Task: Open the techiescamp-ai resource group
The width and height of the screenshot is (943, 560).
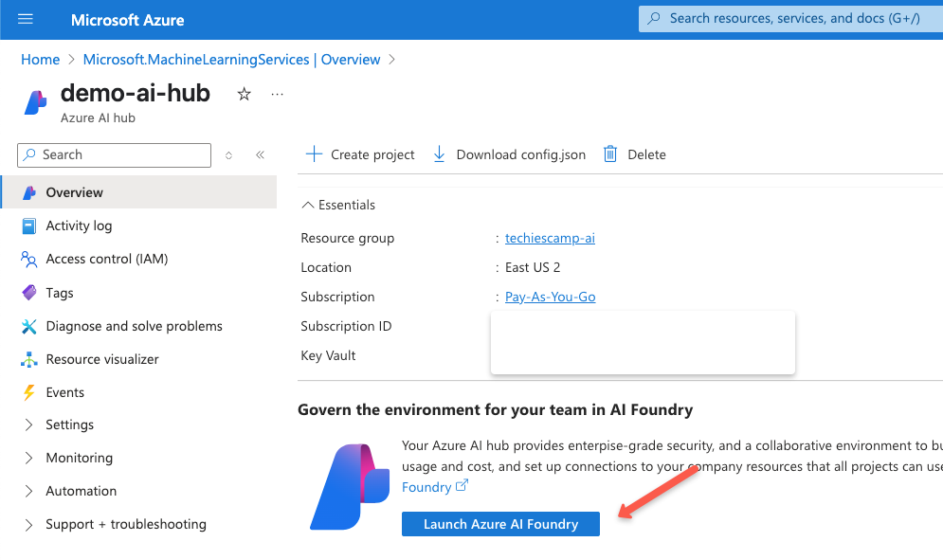Action: [550, 238]
